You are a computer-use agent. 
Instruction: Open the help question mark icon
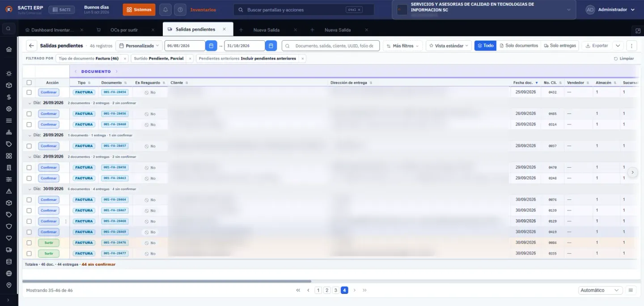click(x=180, y=9)
